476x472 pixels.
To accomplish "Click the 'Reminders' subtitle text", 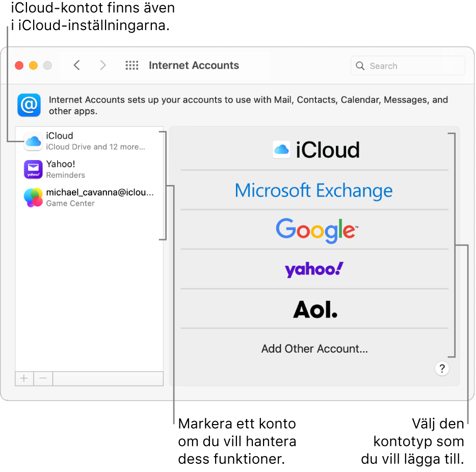I will (65, 175).
